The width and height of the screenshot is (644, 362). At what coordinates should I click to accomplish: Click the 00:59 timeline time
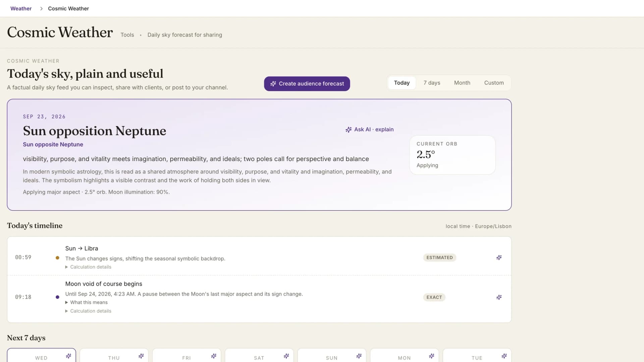[x=23, y=257]
